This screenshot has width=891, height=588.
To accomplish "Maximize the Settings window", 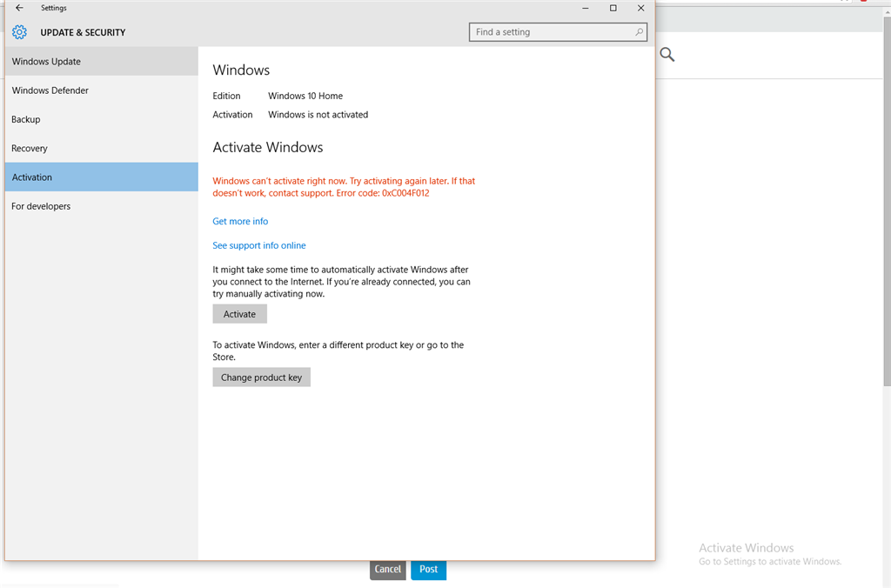I will pos(613,8).
